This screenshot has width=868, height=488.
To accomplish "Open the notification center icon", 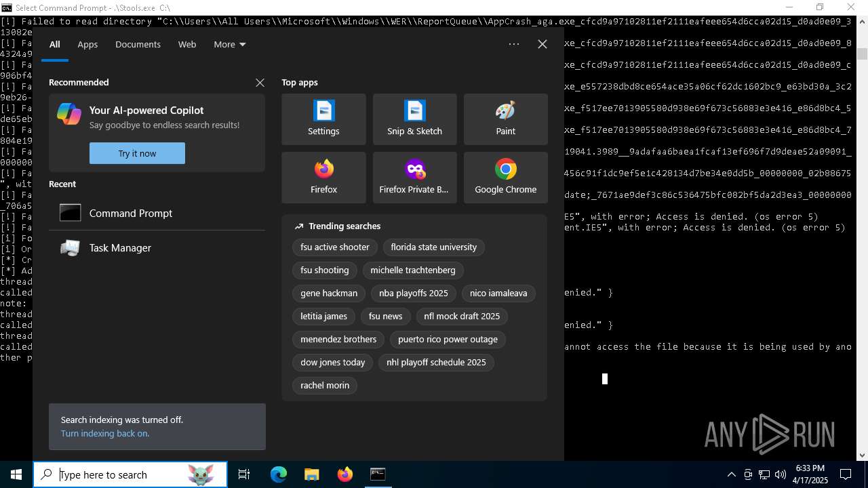I will click(846, 474).
